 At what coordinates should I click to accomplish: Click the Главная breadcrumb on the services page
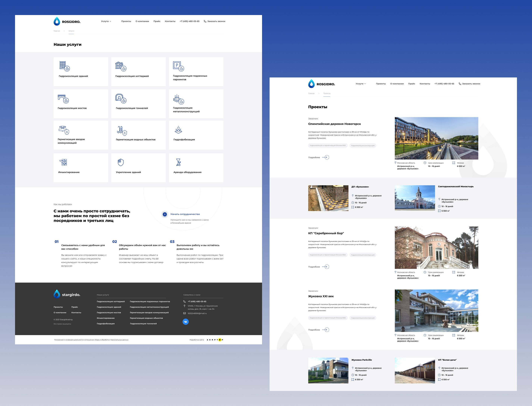coord(57,31)
